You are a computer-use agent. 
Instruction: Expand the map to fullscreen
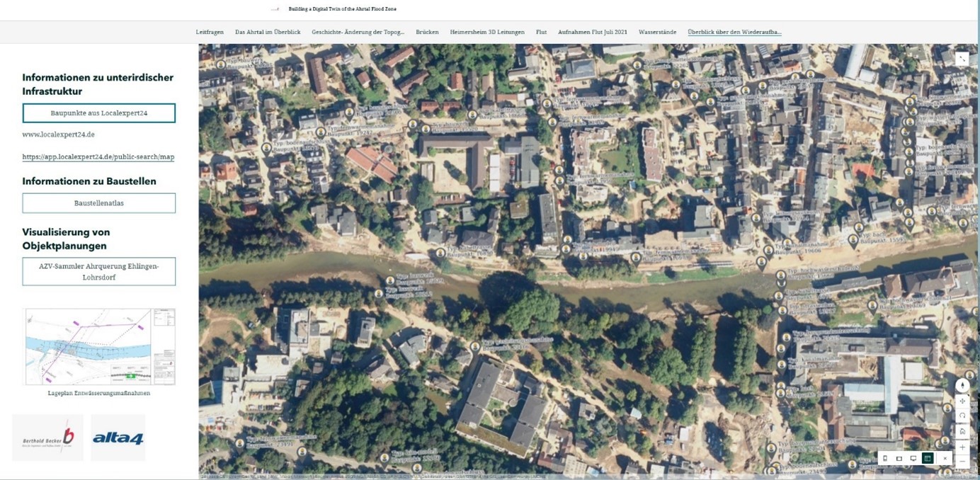[x=962, y=59]
